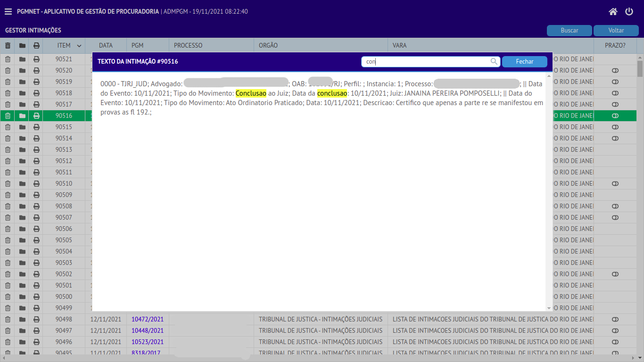Delete item 90510 using trash icon

click(x=8, y=183)
